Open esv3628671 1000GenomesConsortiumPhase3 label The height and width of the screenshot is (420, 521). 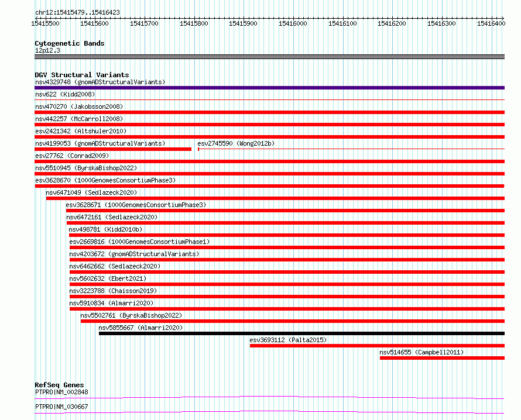pos(136,205)
